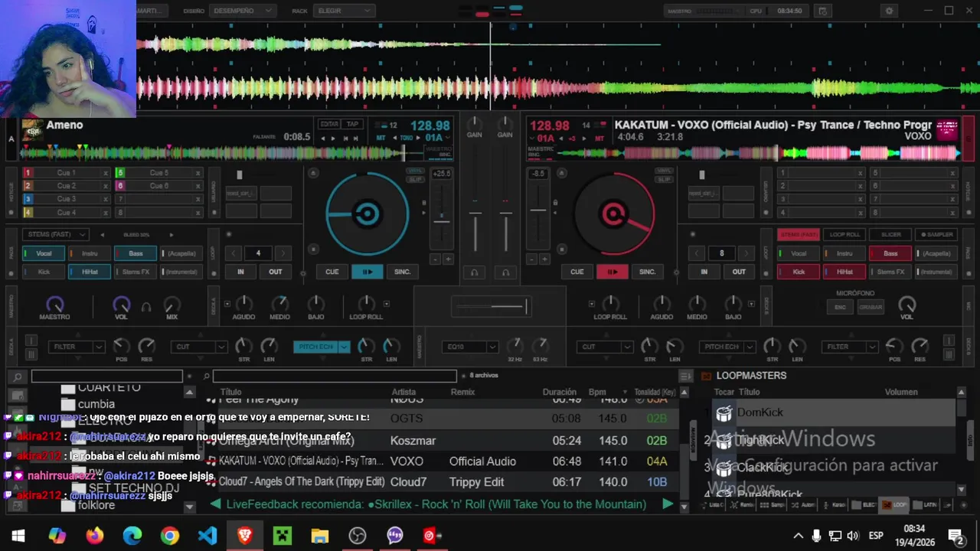
Task: Click the right deck SINC. button
Action: (647, 272)
